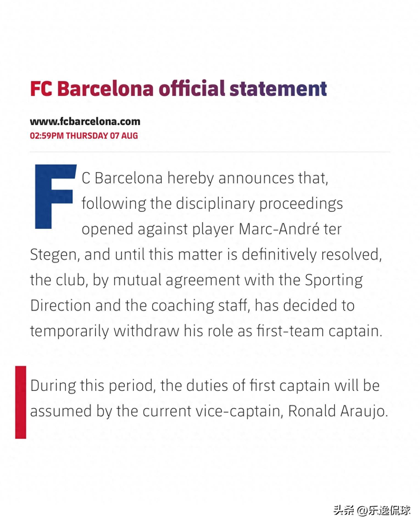This screenshot has width=420, height=525.
Task: Open the www.fcbarcelona.com link
Action: (x=85, y=121)
